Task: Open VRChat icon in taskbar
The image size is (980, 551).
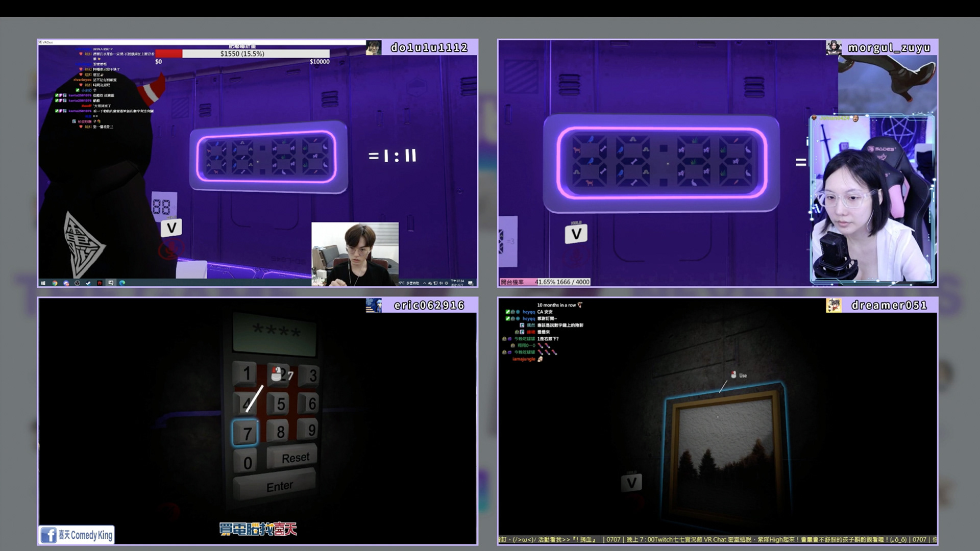Action: click(x=111, y=283)
